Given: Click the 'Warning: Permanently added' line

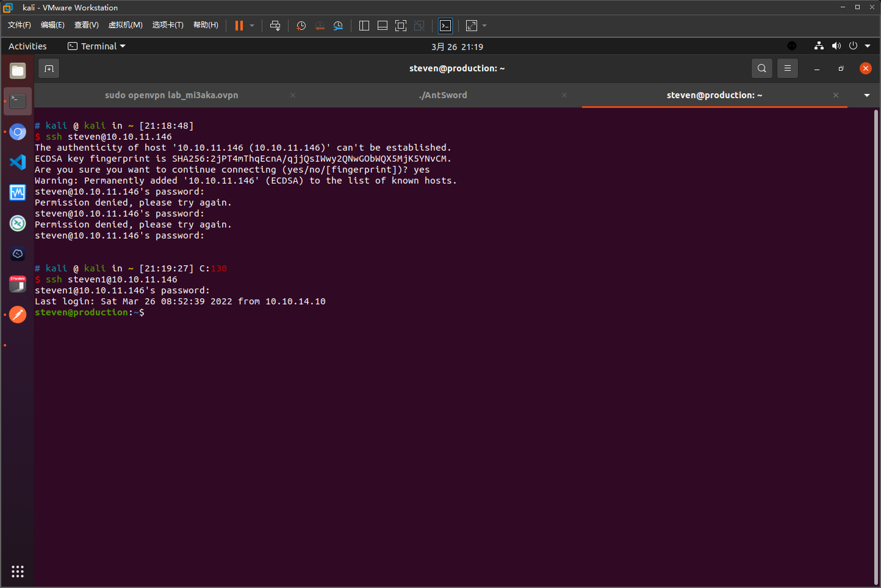Looking at the screenshot, I should tap(246, 181).
